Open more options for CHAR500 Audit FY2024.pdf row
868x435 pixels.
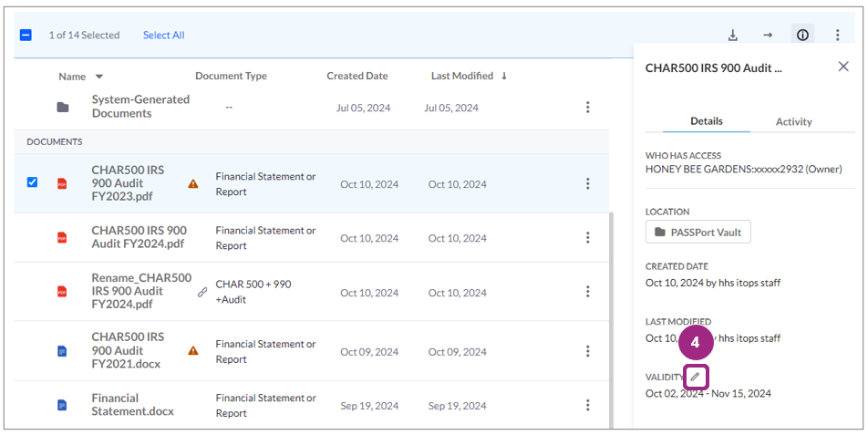587,238
